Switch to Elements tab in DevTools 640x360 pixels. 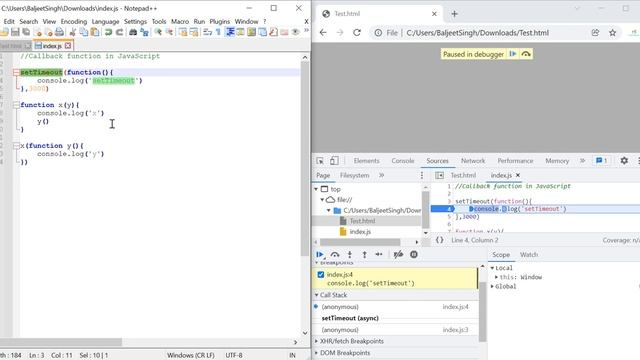pyautogui.click(x=367, y=161)
